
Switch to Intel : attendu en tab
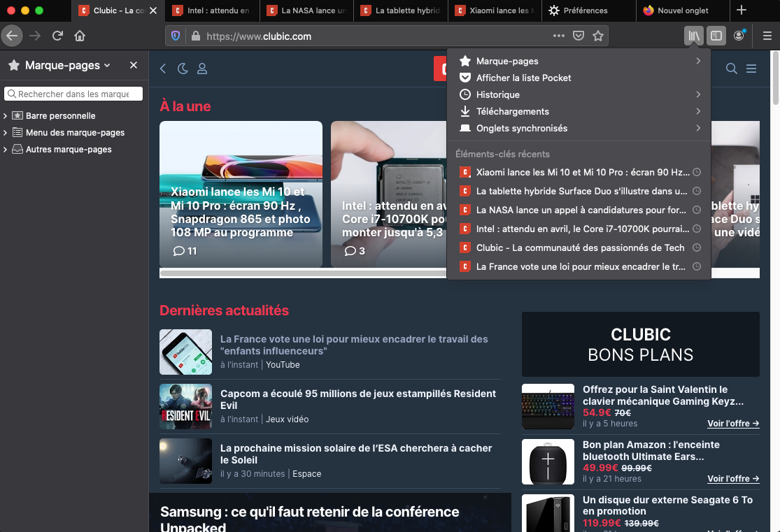pos(213,10)
